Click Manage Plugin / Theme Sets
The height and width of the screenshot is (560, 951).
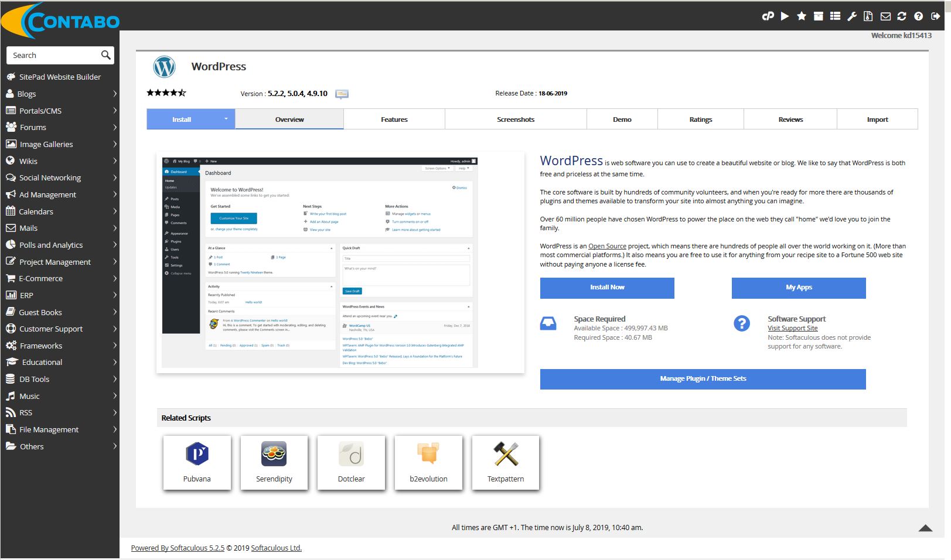[x=703, y=379]
